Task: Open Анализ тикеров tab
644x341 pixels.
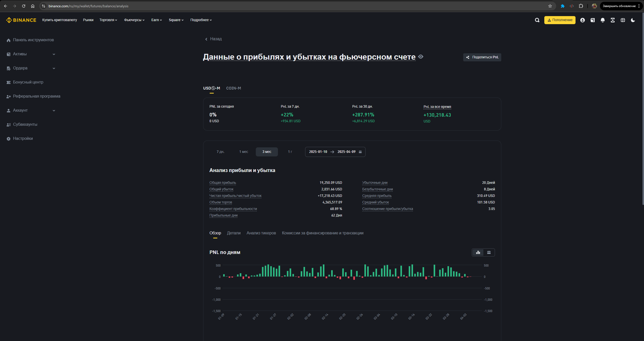Action: click(261, 233)
